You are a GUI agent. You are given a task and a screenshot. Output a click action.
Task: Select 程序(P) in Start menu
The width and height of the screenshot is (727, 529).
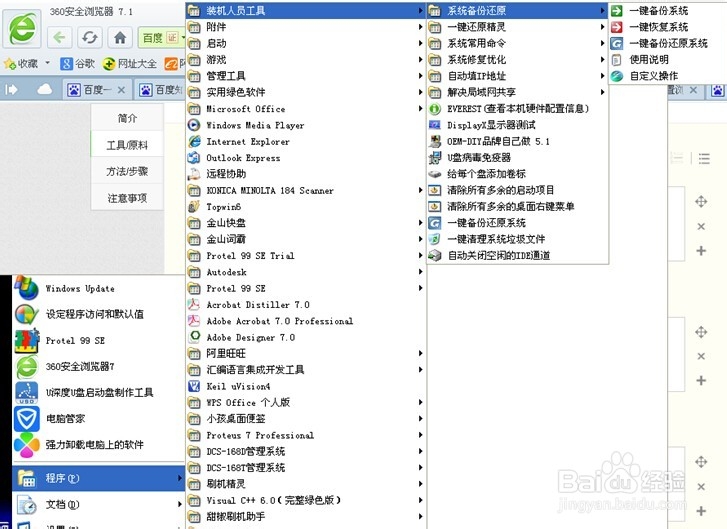point(99,478)
